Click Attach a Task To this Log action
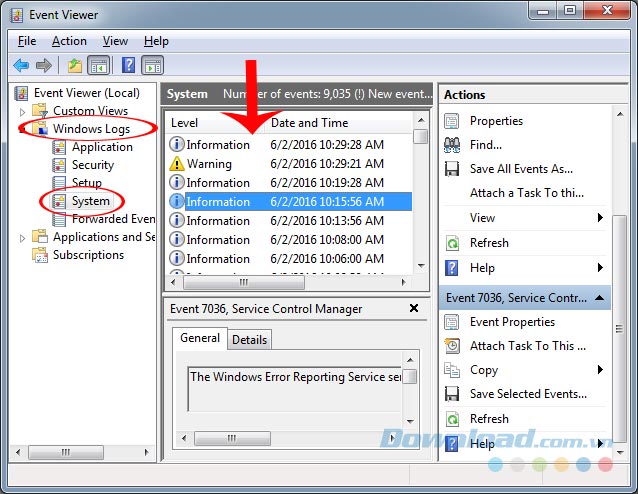The width and height of the screenshot is (638, 494). tap(527, 193)
